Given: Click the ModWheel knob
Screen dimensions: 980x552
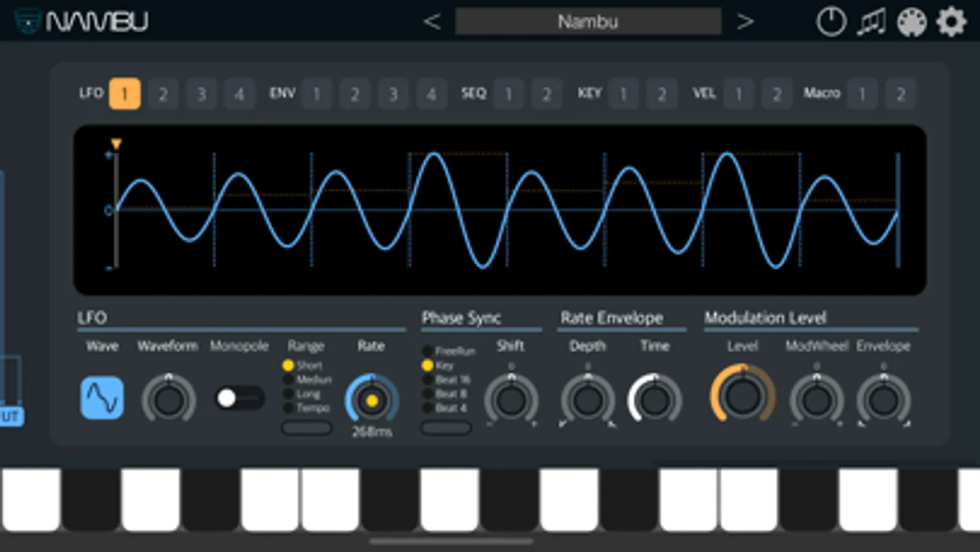Looking at the screenshot, I should click(816, 400).
